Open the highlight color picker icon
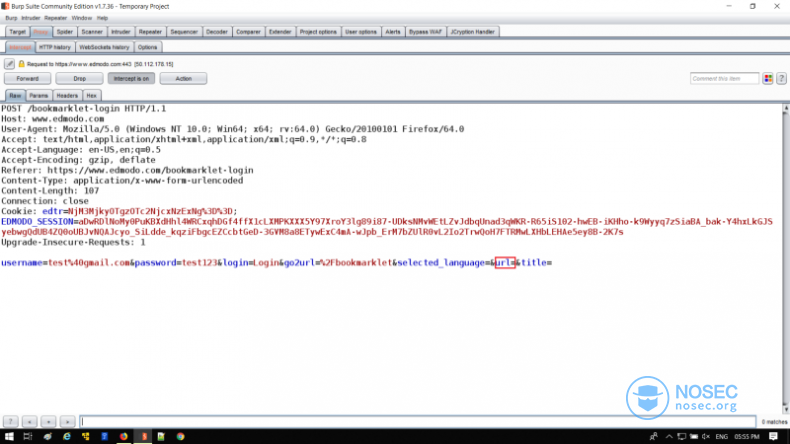The image size is (790, 444). tap(768, 79)
